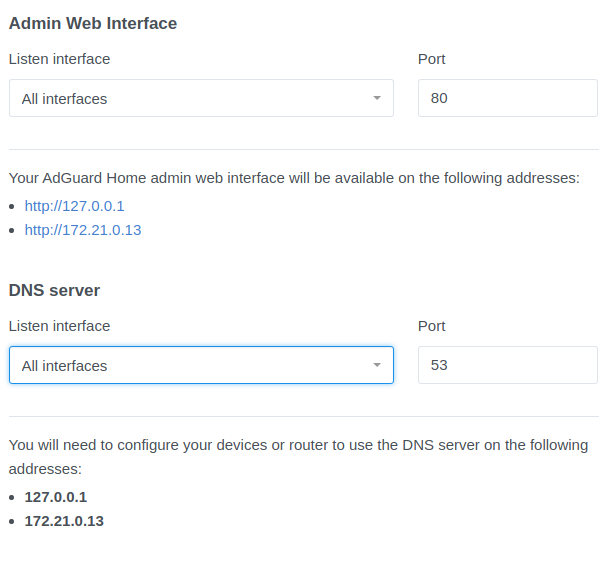Open Admin Web Interface listen interface dropdown
The width and height of the screenshot is (606, 573).
click(x=201, y=98)
